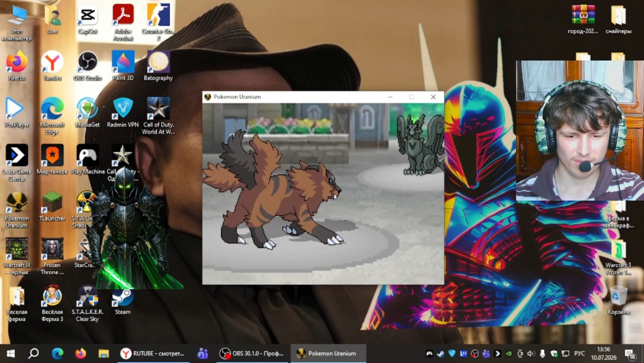The height and width of the screenshot is (363, 644).
Task: Close the Pokemon Uranium window
Action: [433, 97]
